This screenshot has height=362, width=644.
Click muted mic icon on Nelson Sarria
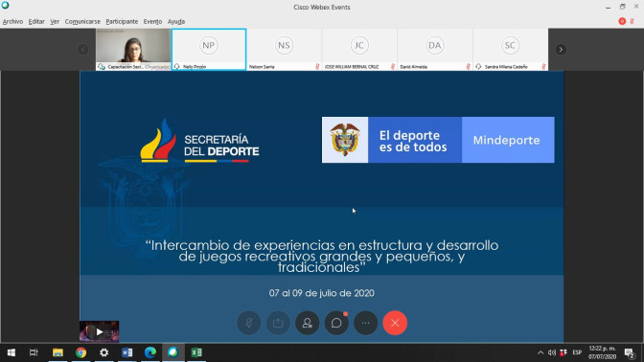click(x=317, y=66)
